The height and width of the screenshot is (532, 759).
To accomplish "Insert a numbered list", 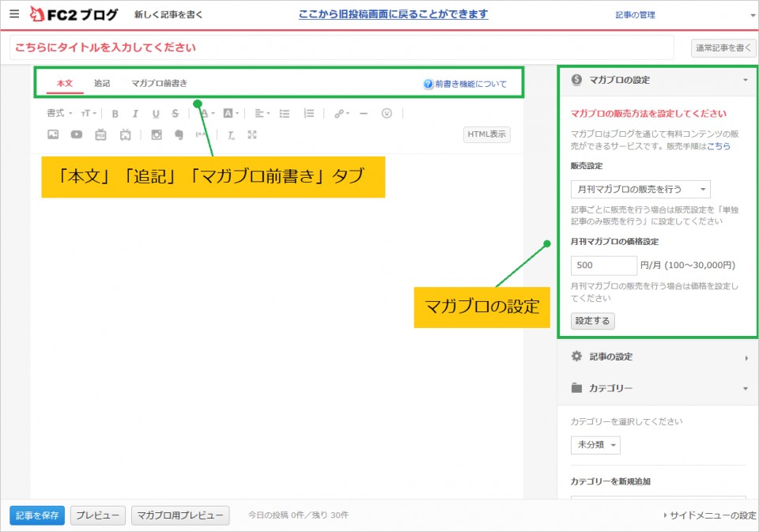I will tap(309, 114).
